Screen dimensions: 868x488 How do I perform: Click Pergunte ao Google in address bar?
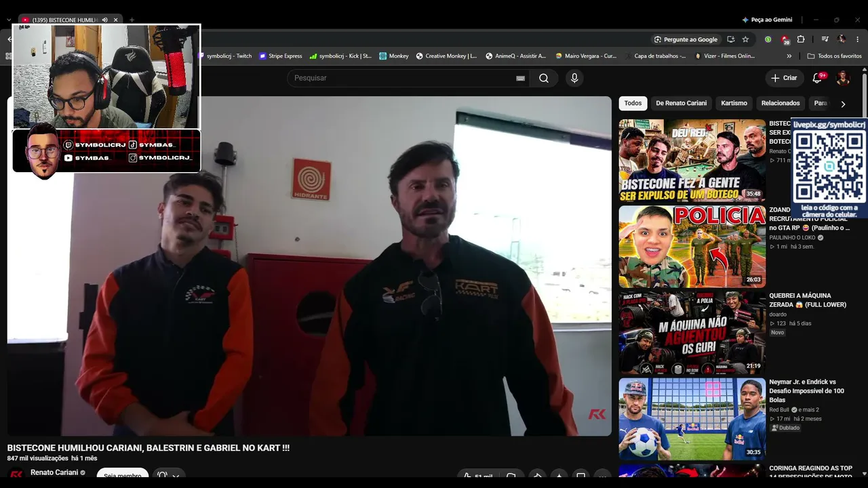click(685, 39)
